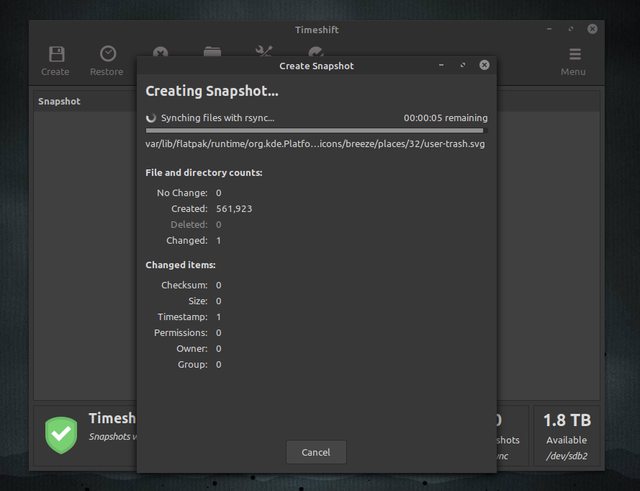Close the Create Snapshot dialog
The width and height of the screenshot is (640, 491).
pyautogui.click(x=485, y=65)
